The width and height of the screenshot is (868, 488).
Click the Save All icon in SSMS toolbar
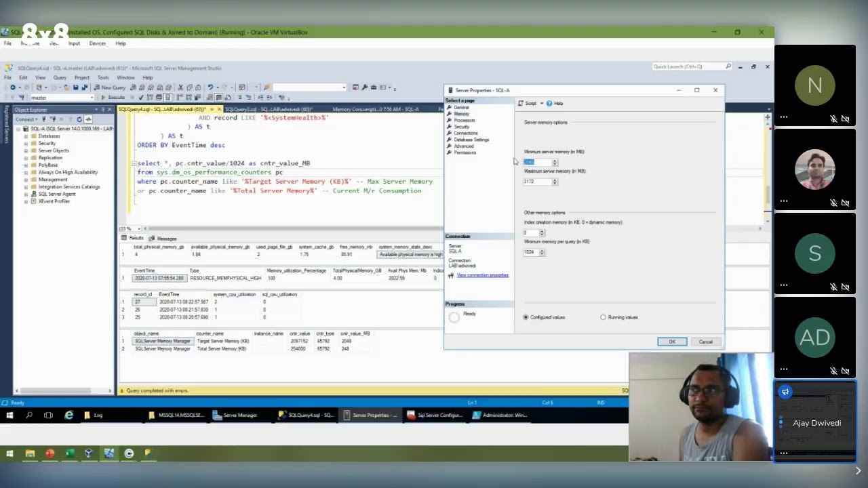pyautogui.click(x=85, y=87)
